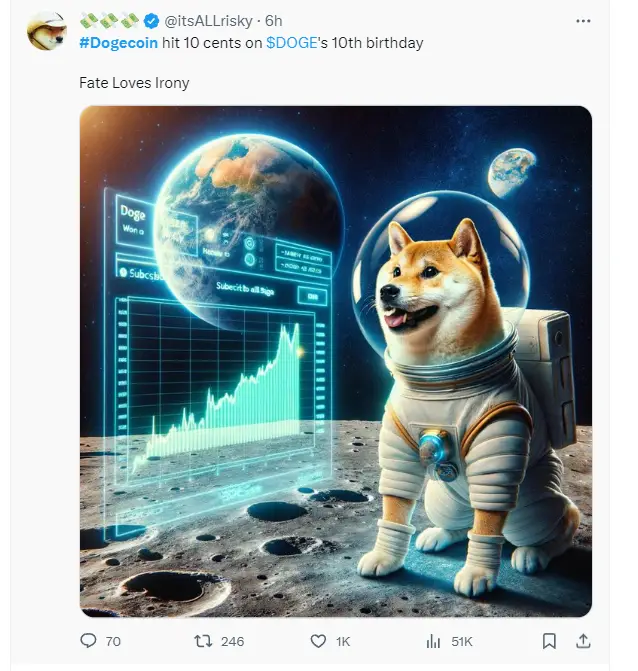
Task: Bookmark this tweet
Action: tap(548, 640)
